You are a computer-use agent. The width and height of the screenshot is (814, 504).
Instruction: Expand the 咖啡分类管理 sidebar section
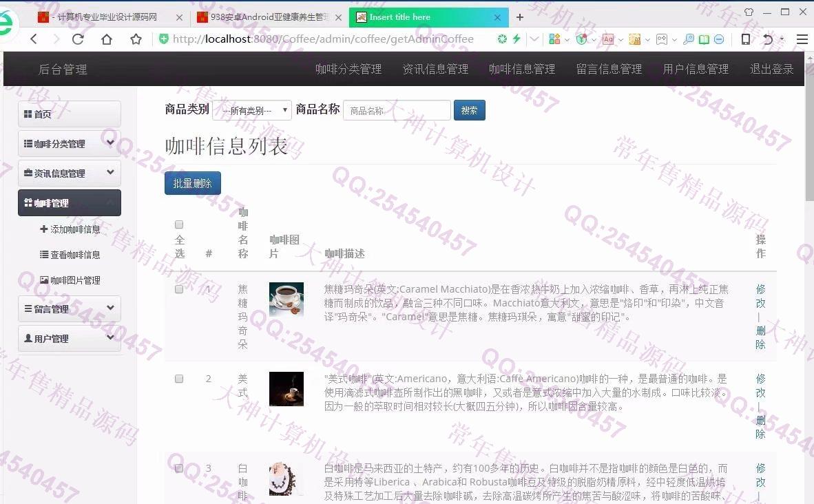(70, 144)
